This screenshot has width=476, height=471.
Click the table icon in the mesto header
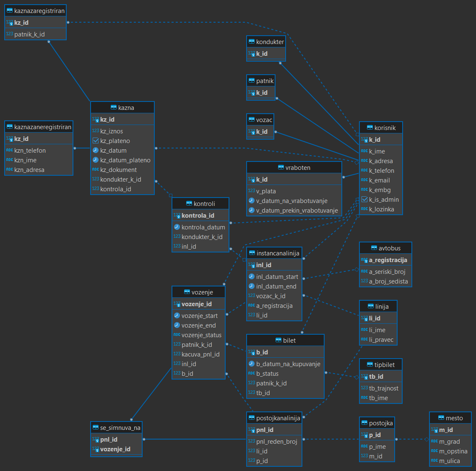pyautogui.click(x=441, y=418)
